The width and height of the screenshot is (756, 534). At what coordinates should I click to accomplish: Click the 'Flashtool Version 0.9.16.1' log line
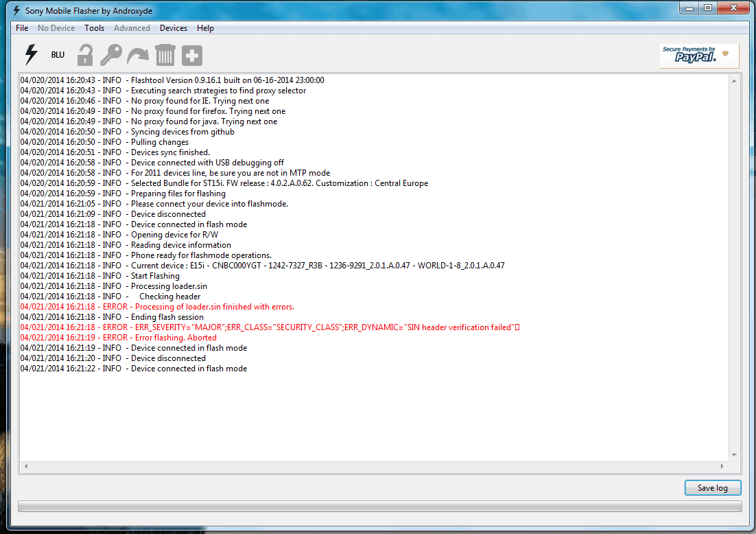172,80
